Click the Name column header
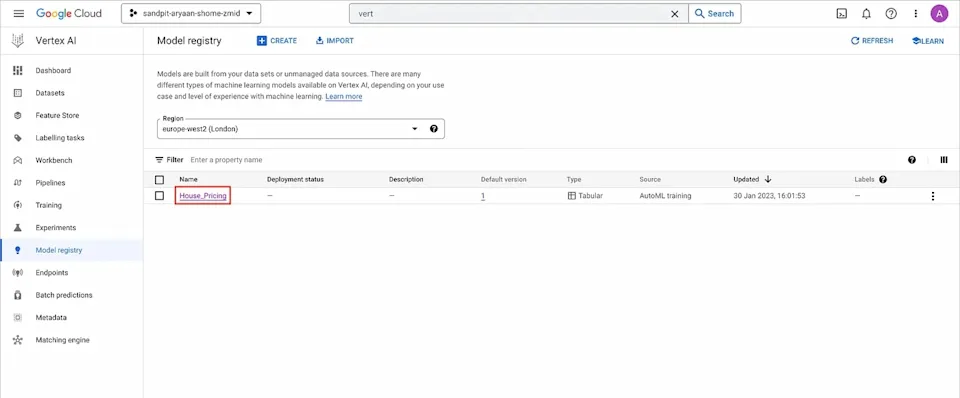The width and height of the screenshot is (960, 398). 188,179
